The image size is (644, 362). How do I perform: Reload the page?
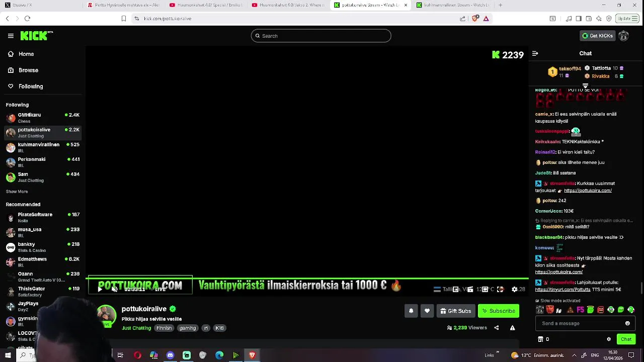point(27,19)
